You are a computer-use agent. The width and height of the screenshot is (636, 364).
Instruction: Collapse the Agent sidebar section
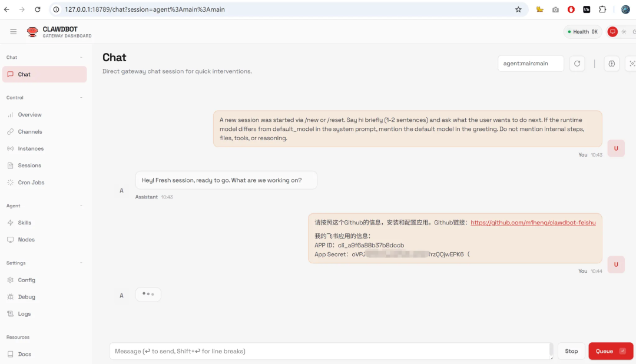click(81, 206)
